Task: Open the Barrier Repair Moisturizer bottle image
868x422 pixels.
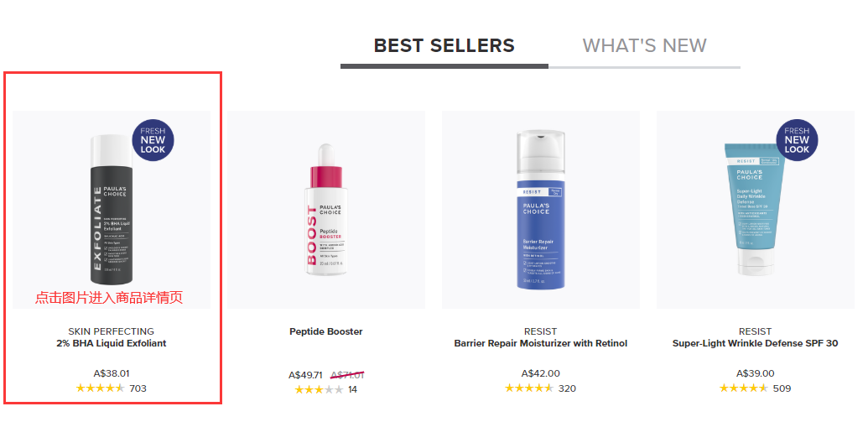Action: (540, 210)
